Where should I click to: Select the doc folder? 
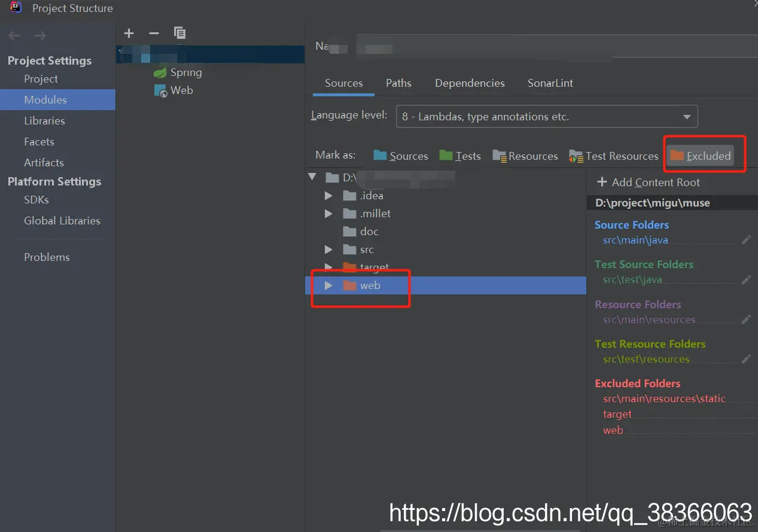click(x=361, y=232)
